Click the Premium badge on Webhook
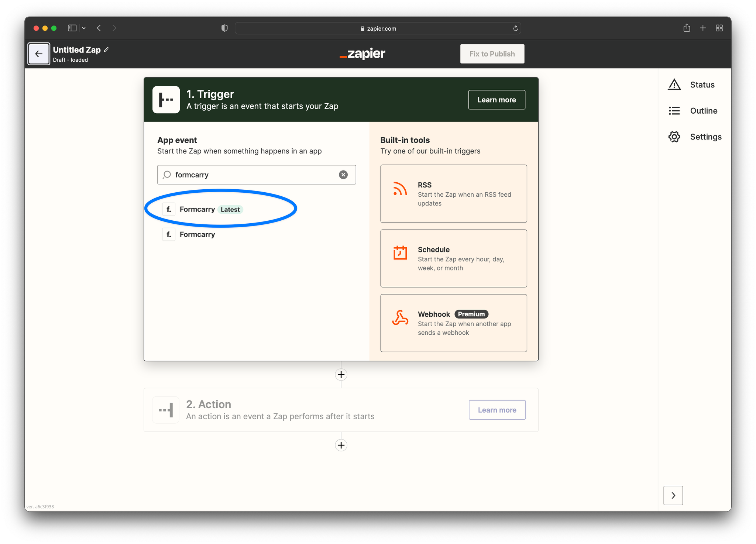Screen dimensions: 756x544 pyautogui.click(x=471, y=314)
